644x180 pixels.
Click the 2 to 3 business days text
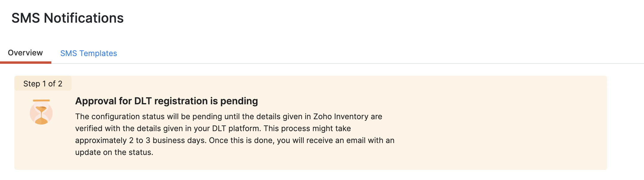click(x=167, y=140)
